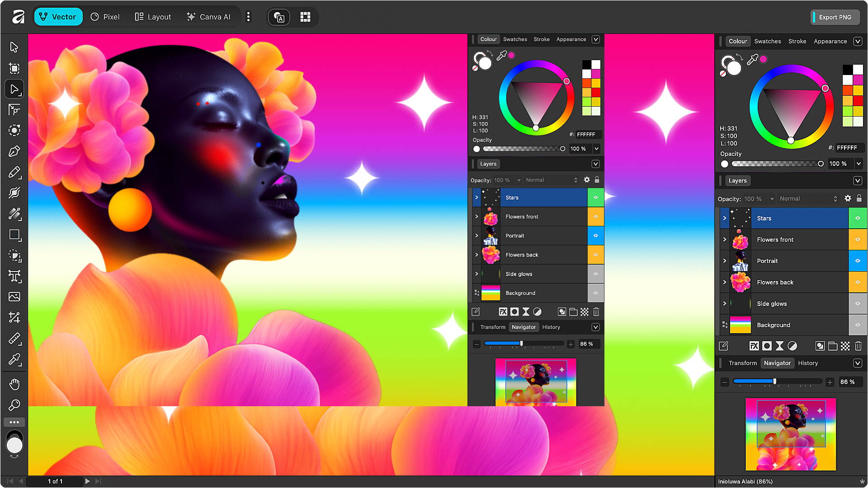Screen dimensions: 868x488
Task: Pick the Rectangle shape tool
Action: [14, 235]
